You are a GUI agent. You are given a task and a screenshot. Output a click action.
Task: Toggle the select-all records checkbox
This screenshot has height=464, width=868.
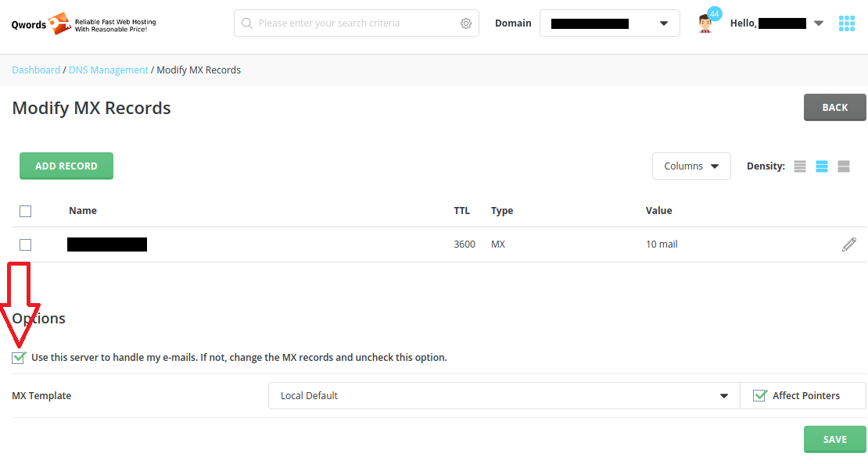(25, 211)
